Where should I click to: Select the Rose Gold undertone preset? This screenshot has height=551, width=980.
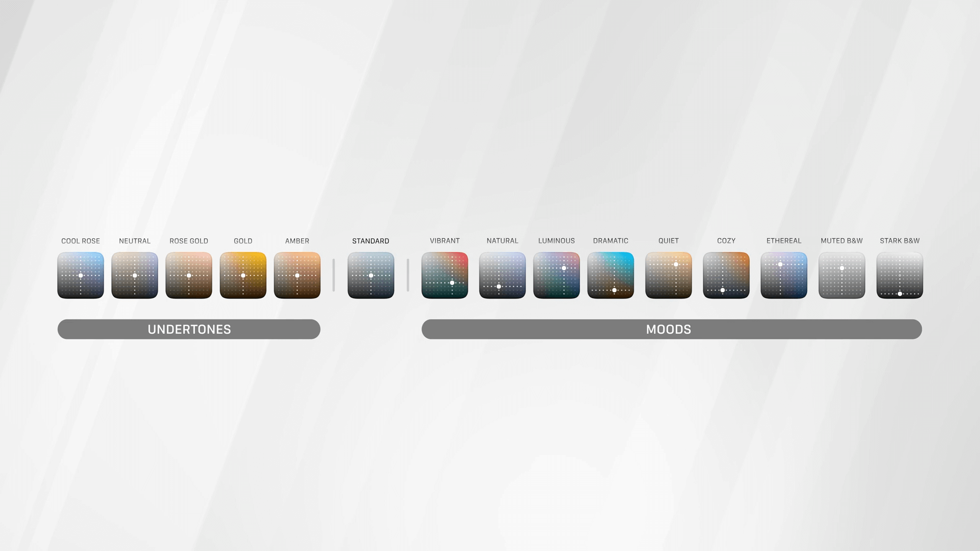click(x=188, y=275)
